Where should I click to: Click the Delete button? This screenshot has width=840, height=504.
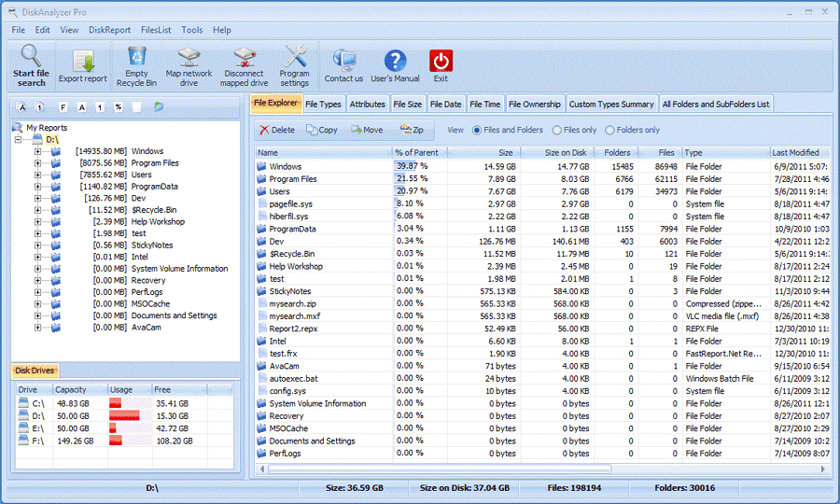tap(277, 130)
